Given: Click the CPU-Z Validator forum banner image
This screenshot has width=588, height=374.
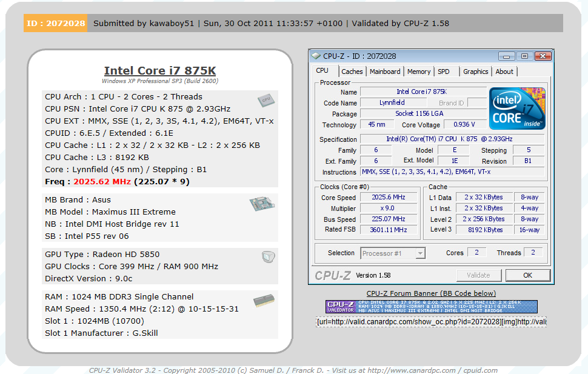Looking at the screenshot, I should [x=431, y=307].
